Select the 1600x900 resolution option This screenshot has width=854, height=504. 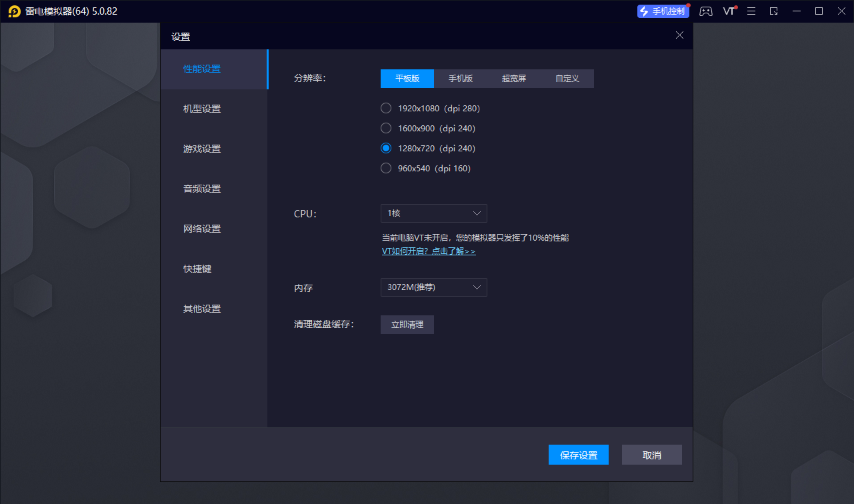click(x=385, y=127)
